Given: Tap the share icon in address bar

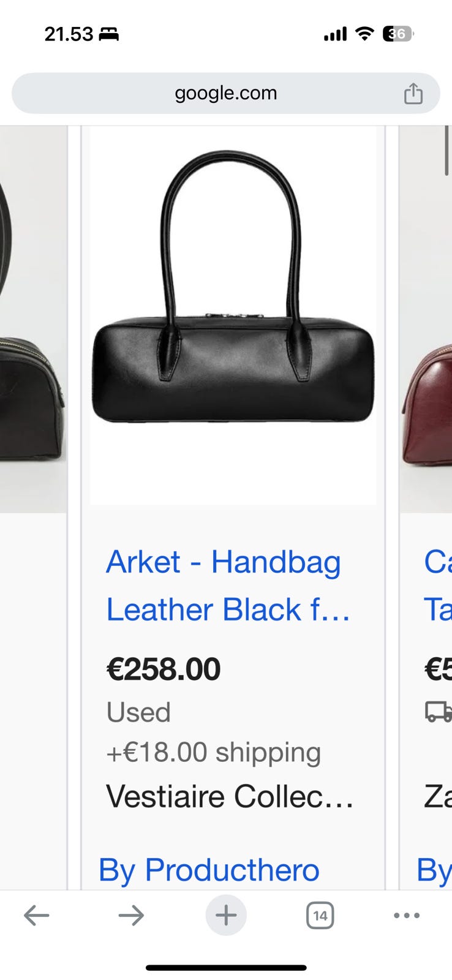Looking at the screenshot, I should click(413, 93).
